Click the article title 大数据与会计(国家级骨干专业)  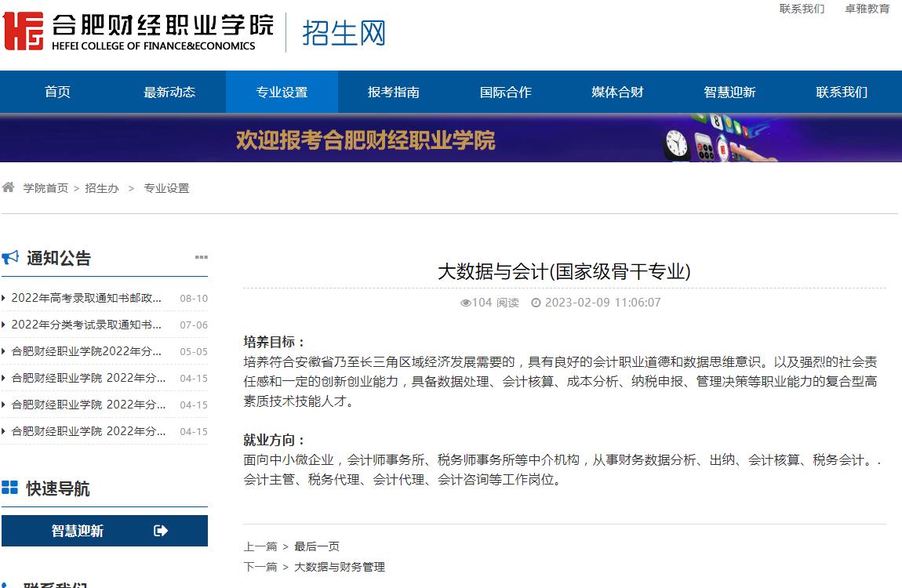click(564, 271)
